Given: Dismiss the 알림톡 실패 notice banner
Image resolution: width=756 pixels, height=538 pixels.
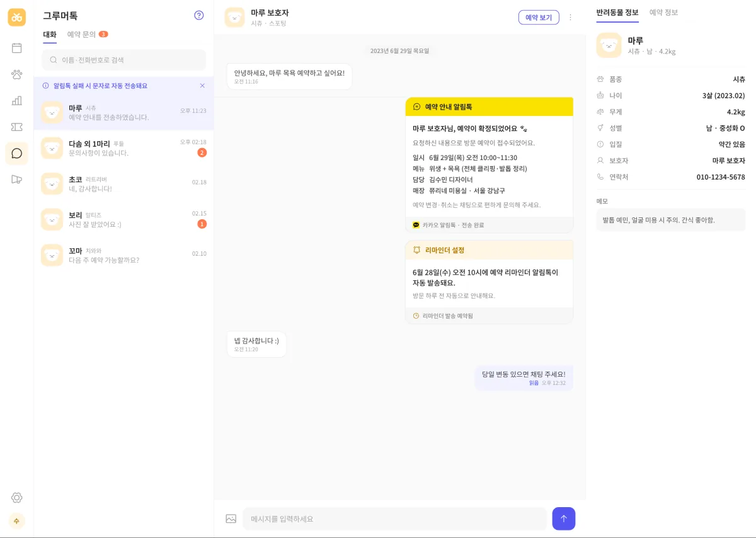Looking at the screenshot, I should [x=202, y=86].
